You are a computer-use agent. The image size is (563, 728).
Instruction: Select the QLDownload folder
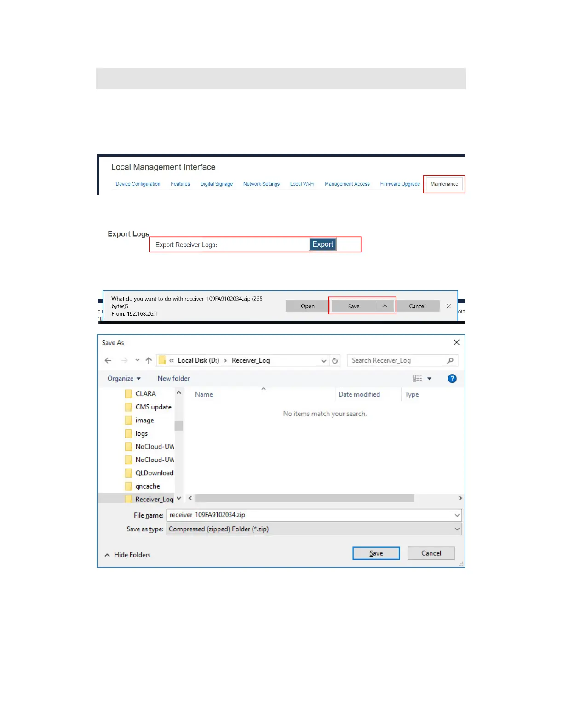coord(154,473)
